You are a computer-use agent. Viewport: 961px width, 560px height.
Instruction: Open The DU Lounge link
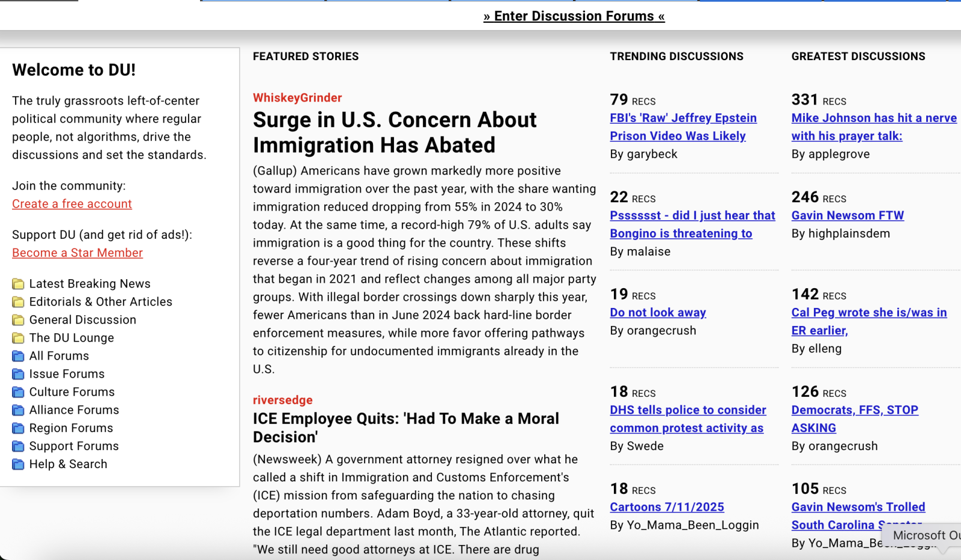(71, 338)
